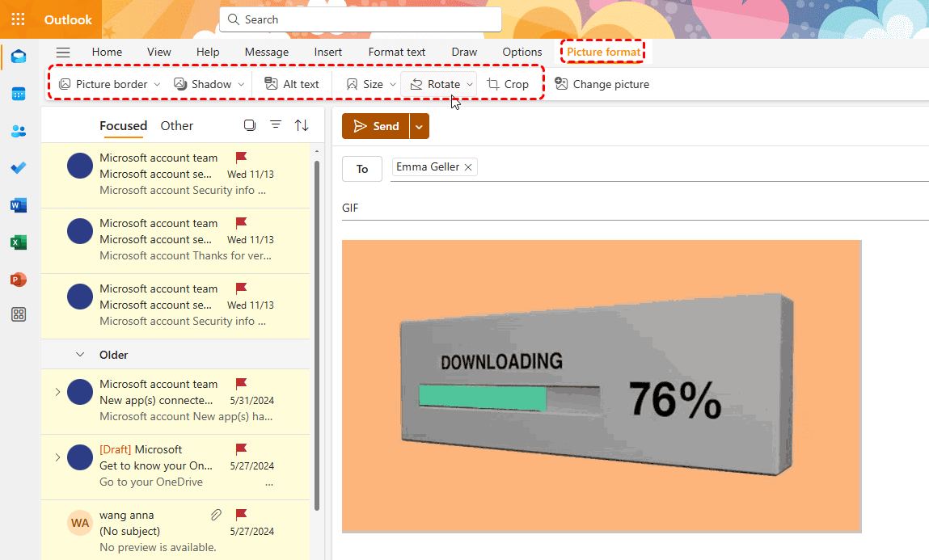The width and height of the screenshot is (929, 560).
Task: Click the Outlook brand link
Action: click(68, 19)
